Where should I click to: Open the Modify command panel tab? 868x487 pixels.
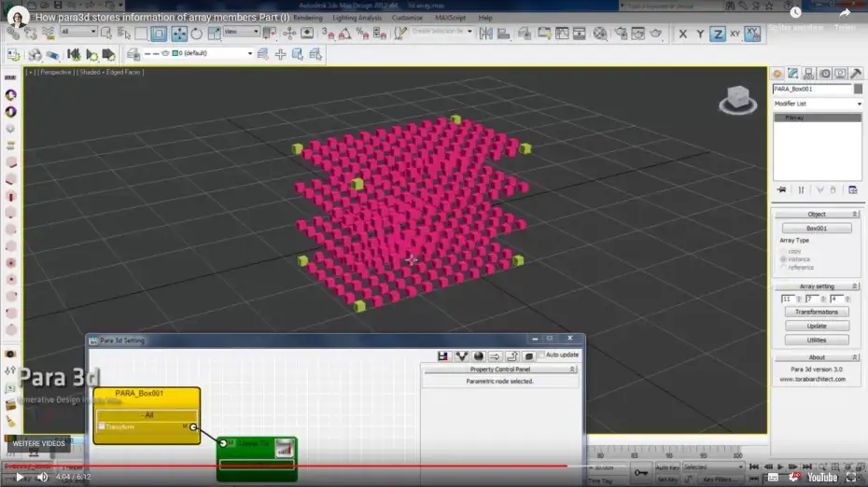(x=792, y=74)
